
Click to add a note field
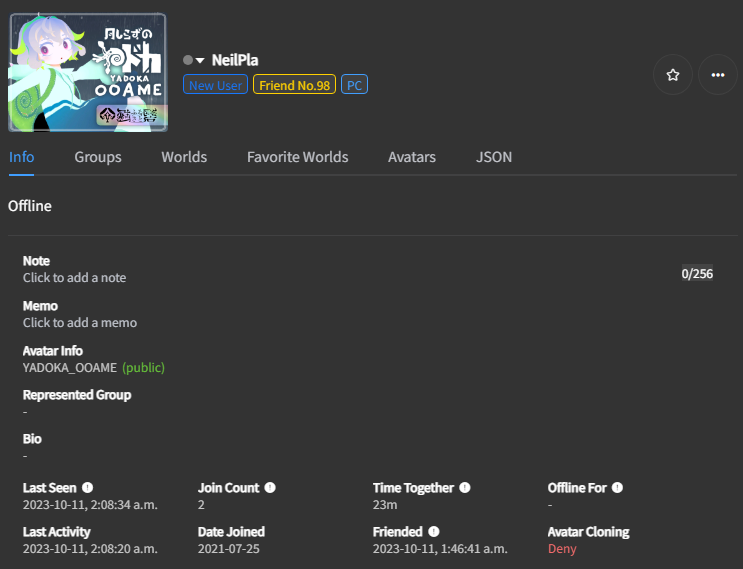coord(75,278)
